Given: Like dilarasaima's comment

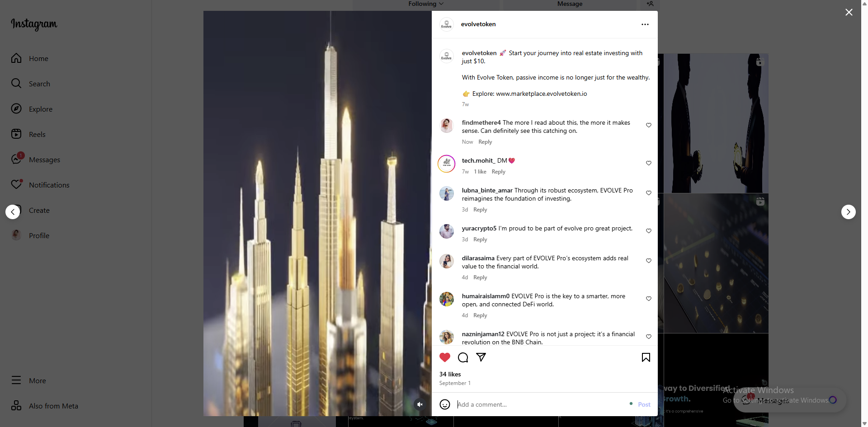Looking at the screenshot, I should click(x=649, y=261).
